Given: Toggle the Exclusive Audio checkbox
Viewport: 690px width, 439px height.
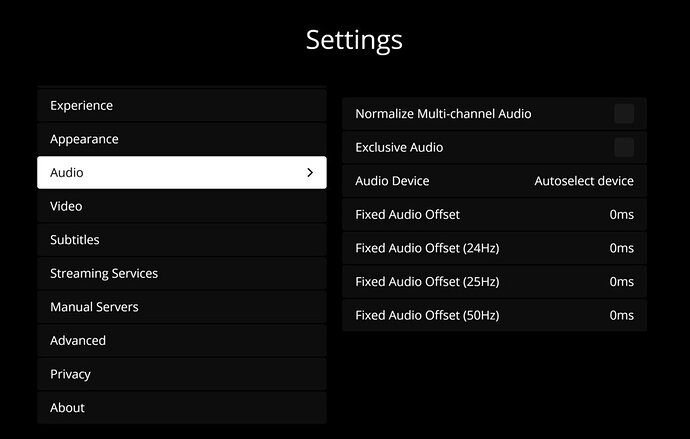Looking at the screenshot, I should [x=624, y=147].
